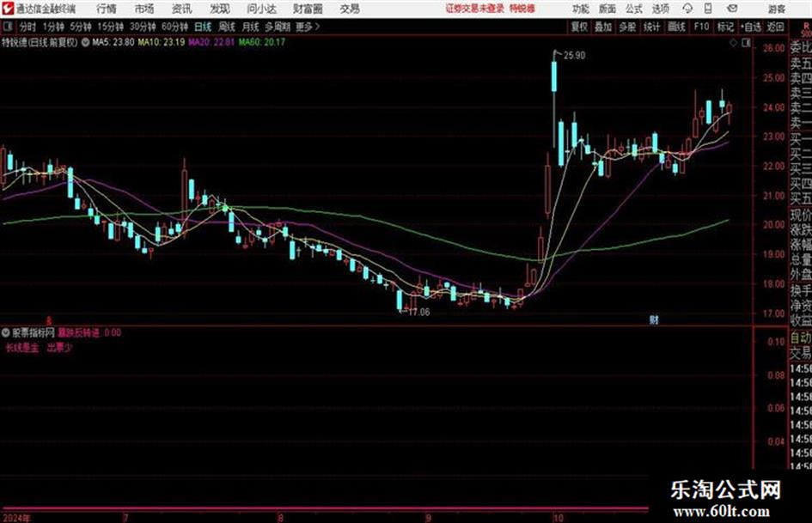
Task: Open the 市场 menu
Action: point(144,9)
